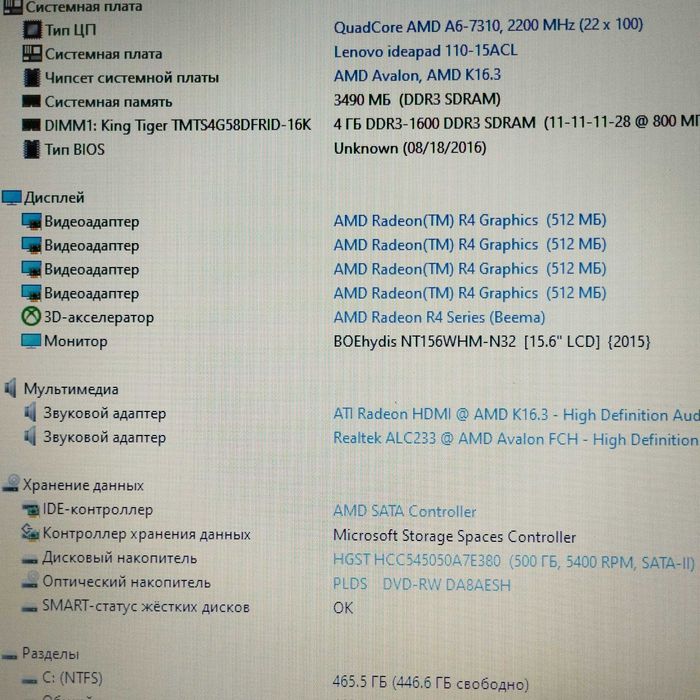Click the motherboard icon in the Lenovo ideapad row
This screenshot has width=700, height=700.
(x=32, y=54)
